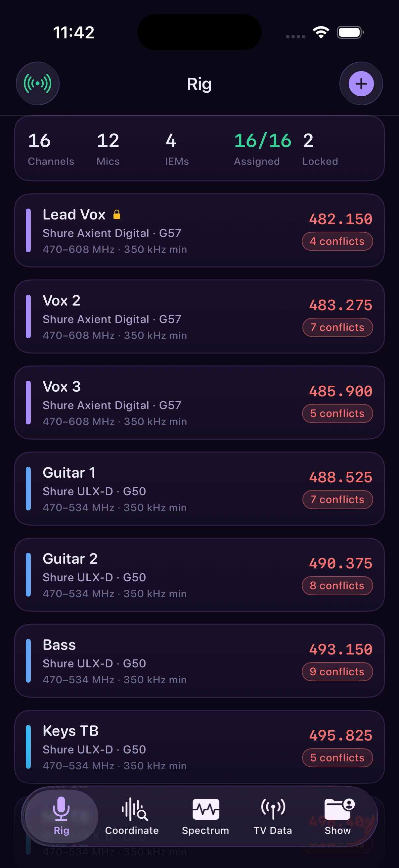Open the Coordinate tab
This screenshot has height=868, width=399.
click(132, 816)
